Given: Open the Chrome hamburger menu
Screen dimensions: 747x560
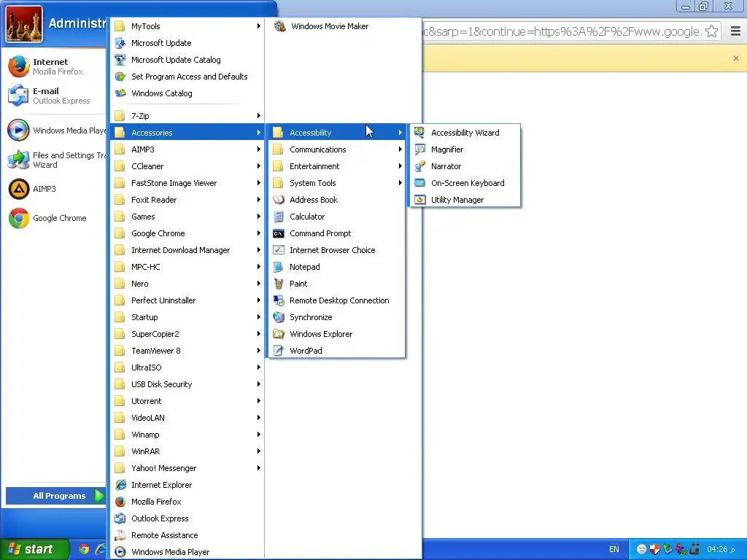Looking at the screenshot, I should pyautogui.click(x=735, y=31).
